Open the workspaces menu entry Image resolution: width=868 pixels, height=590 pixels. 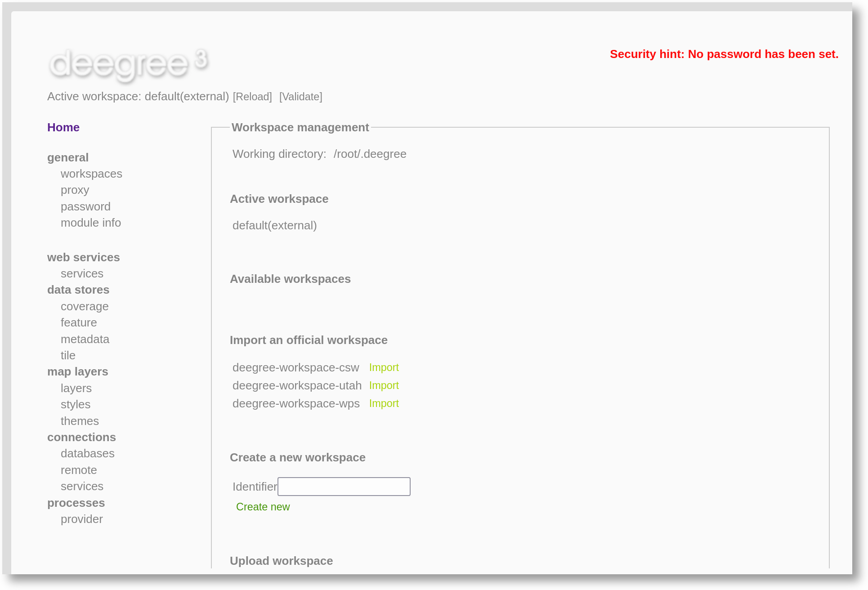91,174
